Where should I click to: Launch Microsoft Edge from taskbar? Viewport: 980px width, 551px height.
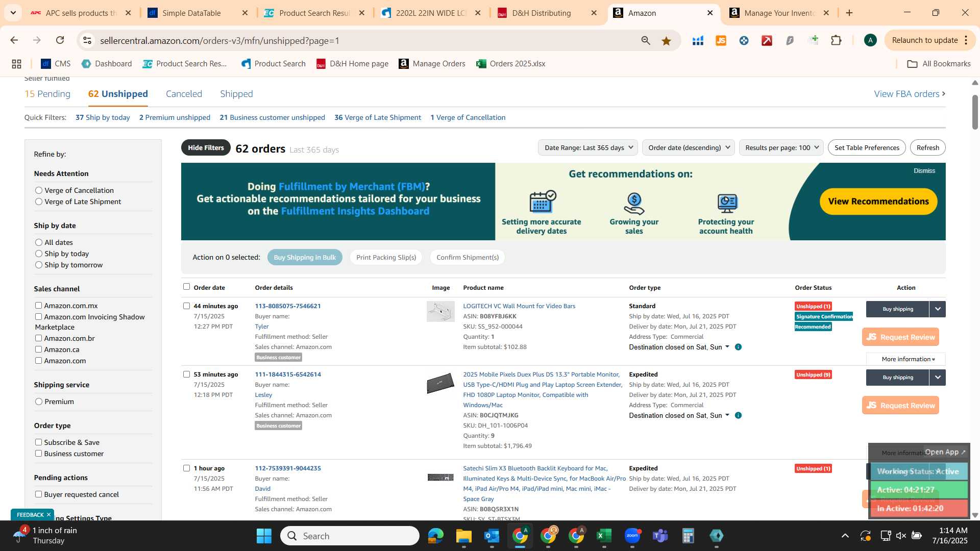[x=435, y=536]
